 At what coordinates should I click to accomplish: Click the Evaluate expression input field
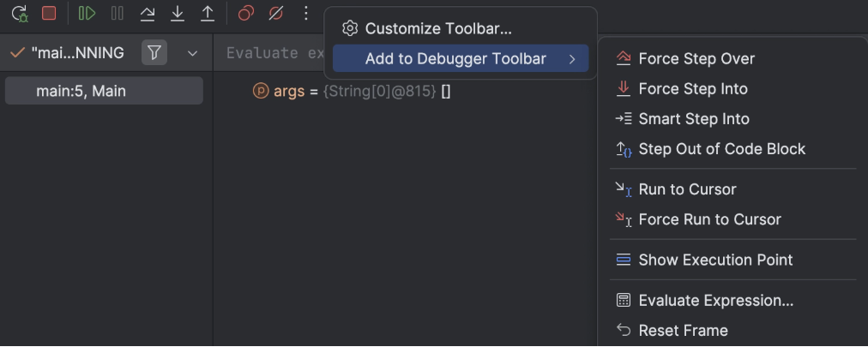pos(269,53)
